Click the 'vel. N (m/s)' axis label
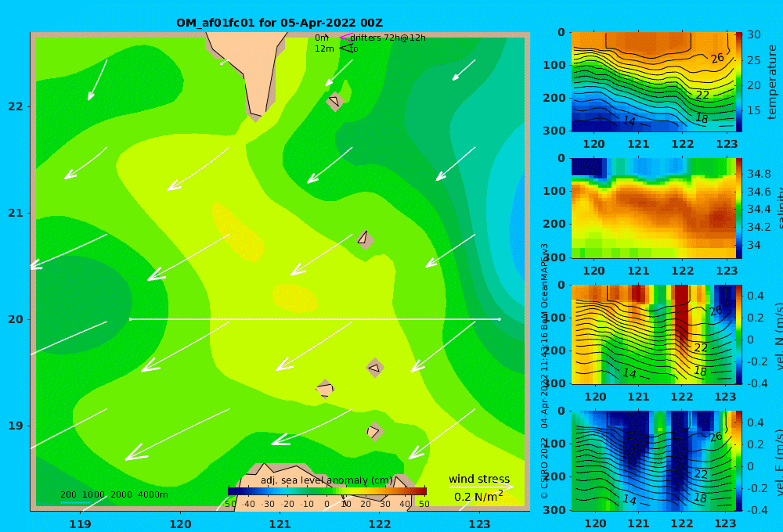783x532 pixels. click(x=778, y=336)
